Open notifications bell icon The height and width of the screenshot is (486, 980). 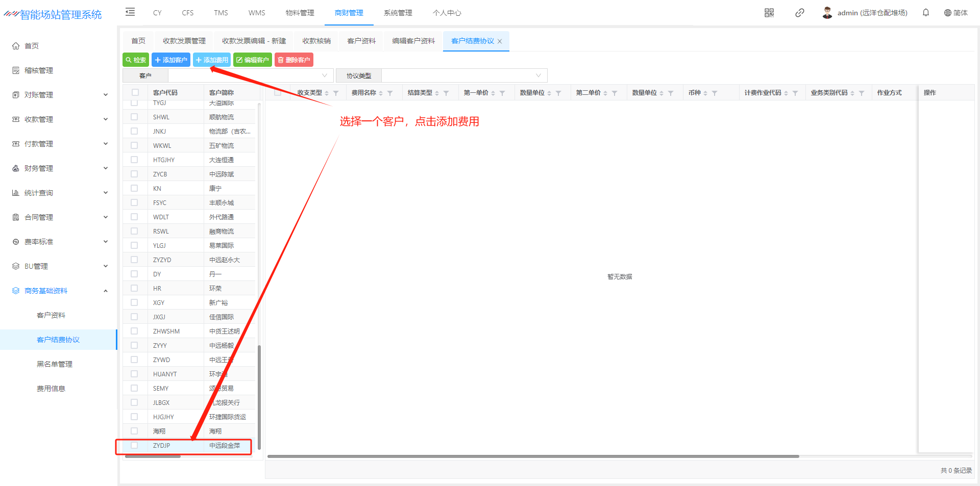pos(925,13)
